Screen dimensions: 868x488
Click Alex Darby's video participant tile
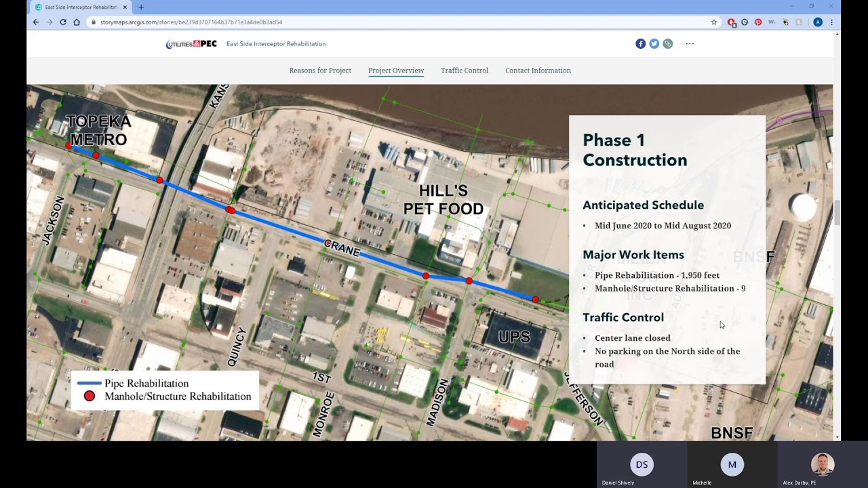[823, 465]
